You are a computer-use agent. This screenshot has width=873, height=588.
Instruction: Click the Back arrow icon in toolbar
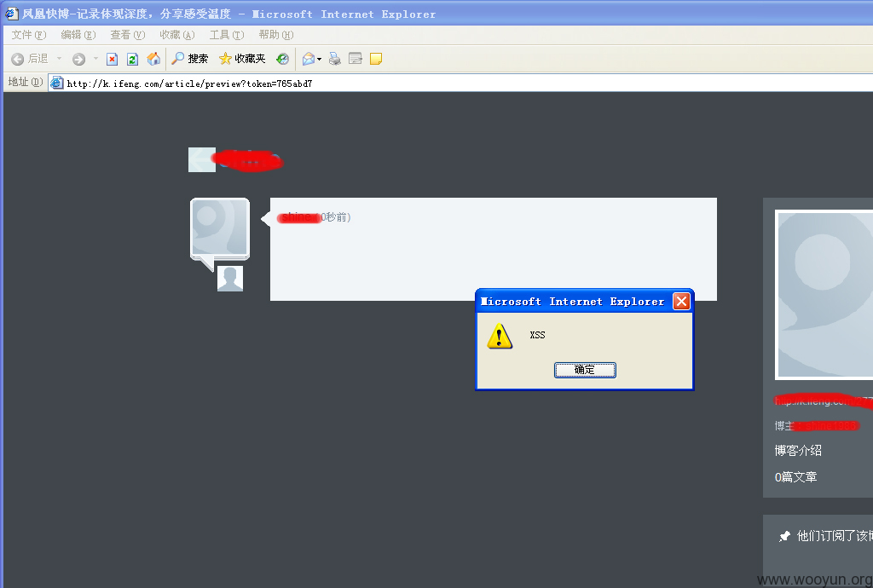pos(17,59)
